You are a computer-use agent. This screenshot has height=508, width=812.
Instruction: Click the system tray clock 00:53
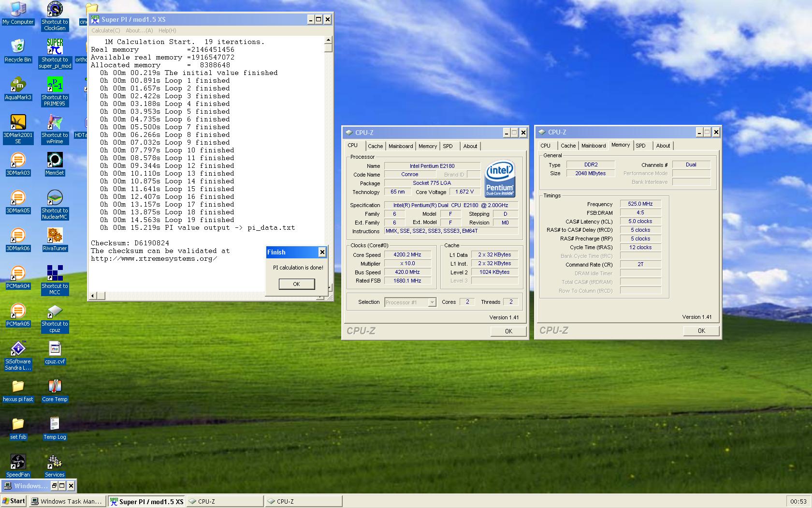point(798,502)
